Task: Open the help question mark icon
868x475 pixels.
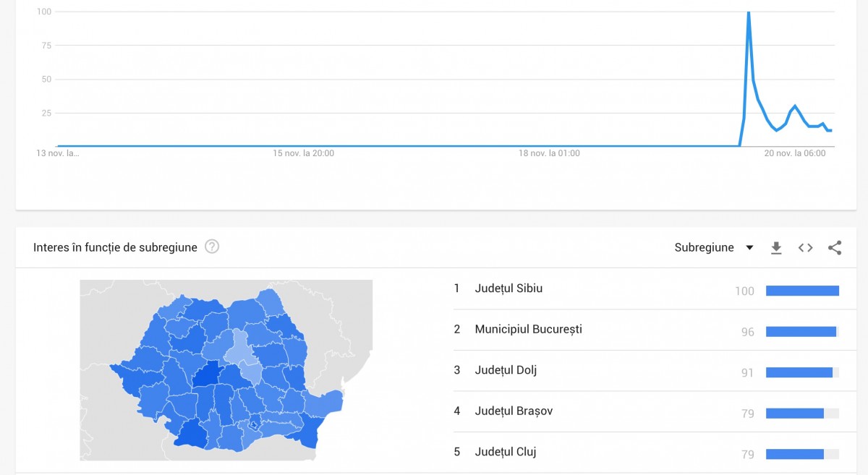Action: click(212, 247)
